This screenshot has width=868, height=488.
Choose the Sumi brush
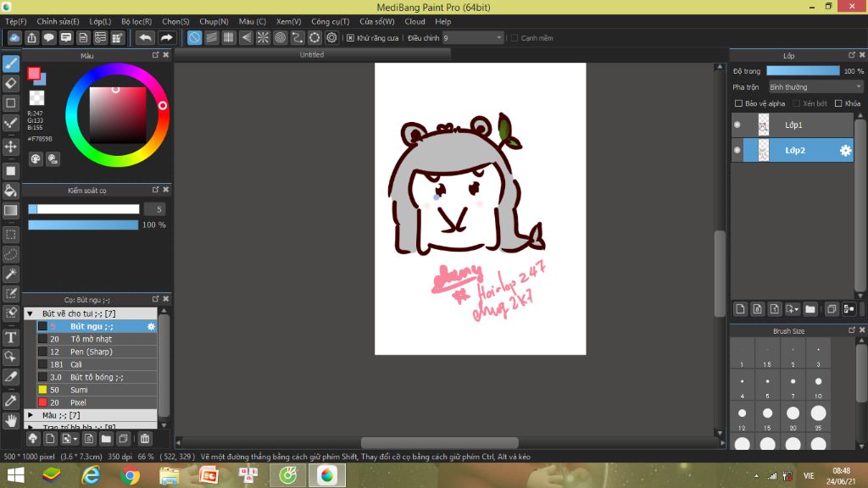coord(97,390)
